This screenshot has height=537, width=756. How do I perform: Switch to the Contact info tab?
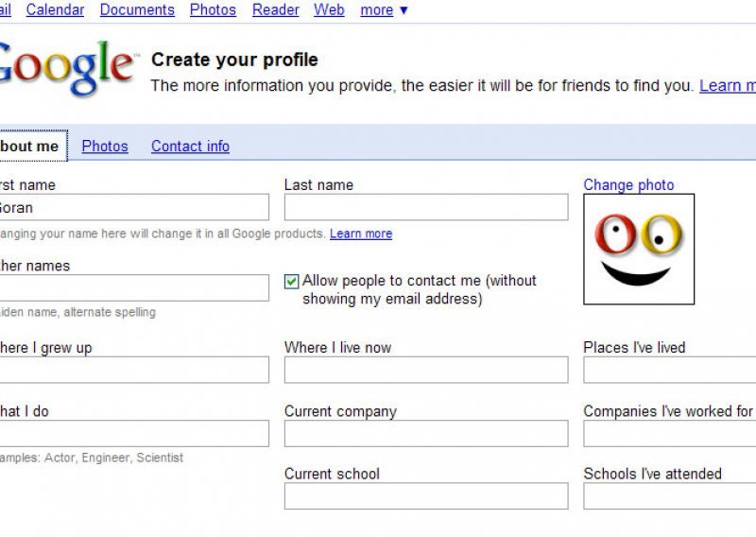click(190, 147)
